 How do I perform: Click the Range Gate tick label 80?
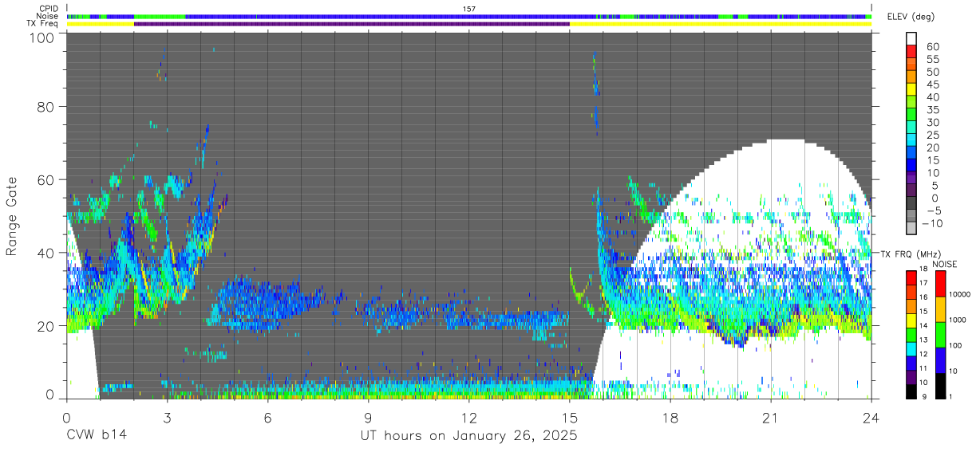click(45, 106)
